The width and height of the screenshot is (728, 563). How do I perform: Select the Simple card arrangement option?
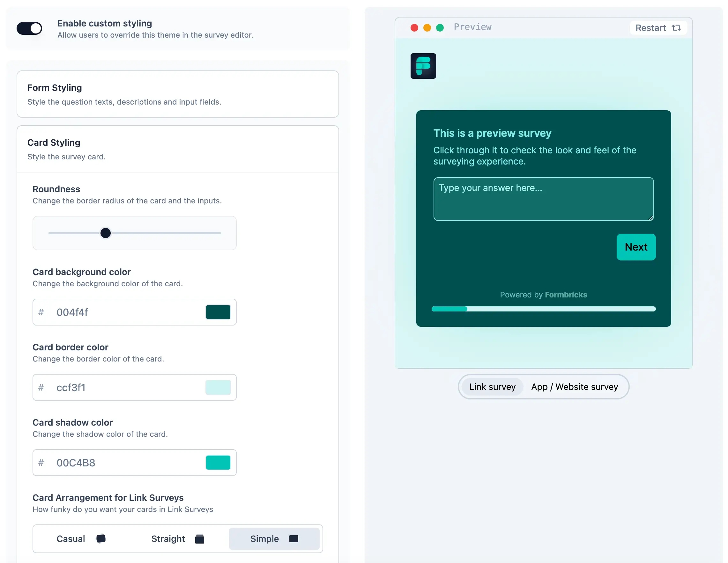tap(274, 538)
